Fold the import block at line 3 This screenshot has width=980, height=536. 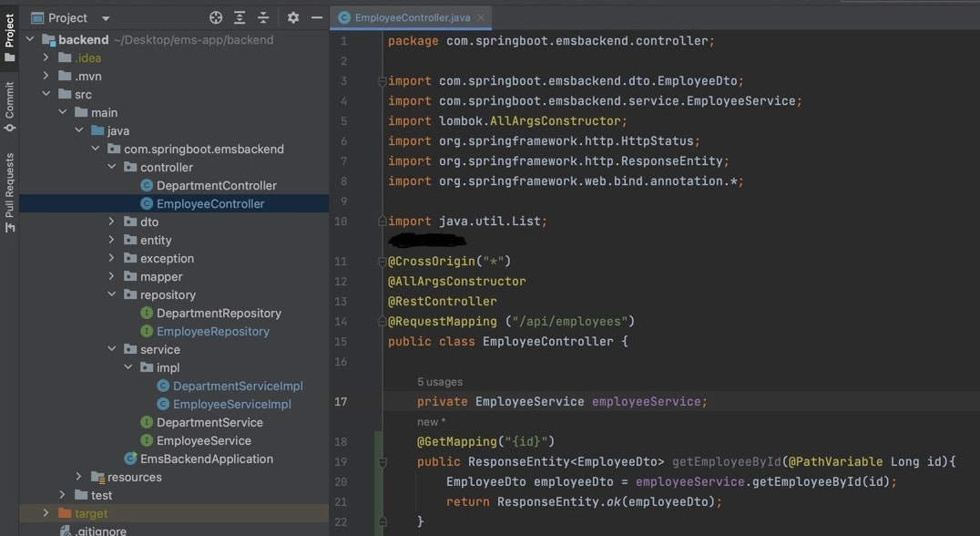(x=382, y=81)
